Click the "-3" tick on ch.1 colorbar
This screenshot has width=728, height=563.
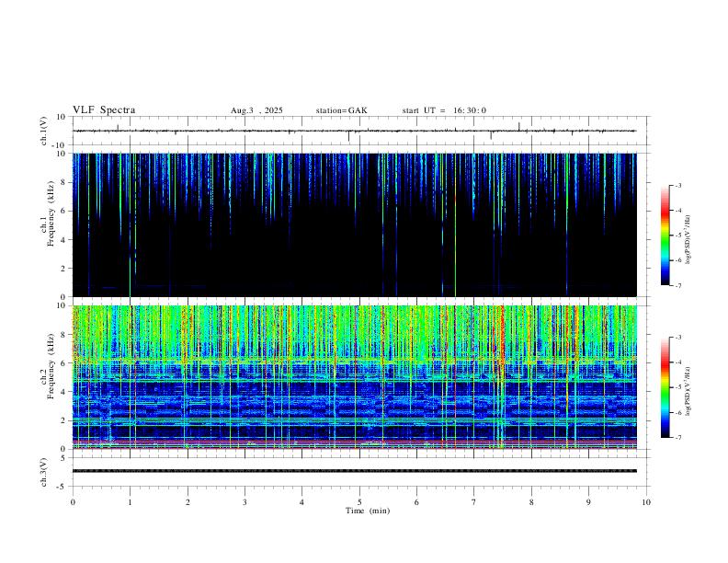677,185
